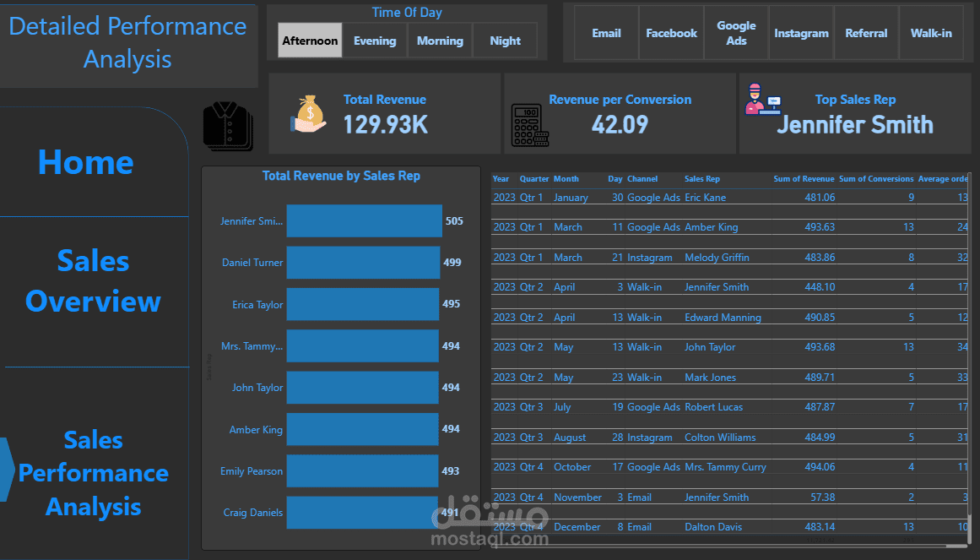The width and height of the screenshot is (980, 560).
Task: Select the Eric Kane table cell
Action: pyautogui.click(x=705, y=198)
